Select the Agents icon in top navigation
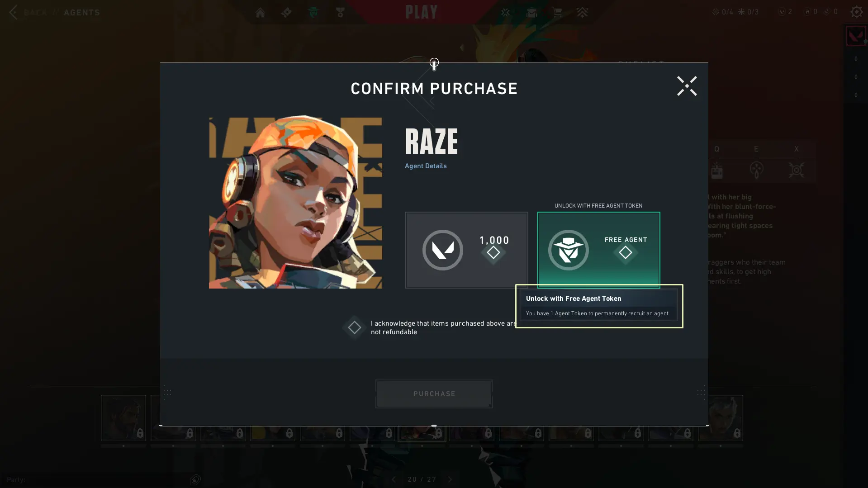Viewport: 868px width, 488px height. [x=313, y=13]
